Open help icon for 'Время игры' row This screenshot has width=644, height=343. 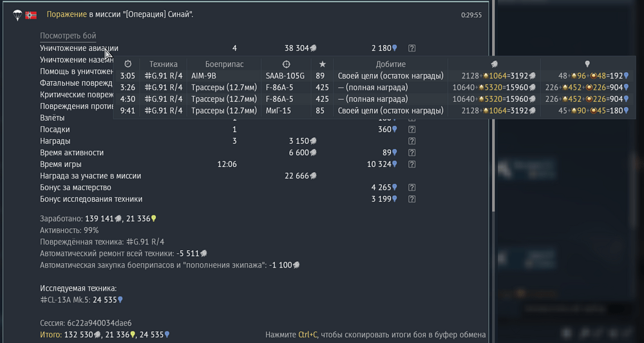[x=412, y=164]
